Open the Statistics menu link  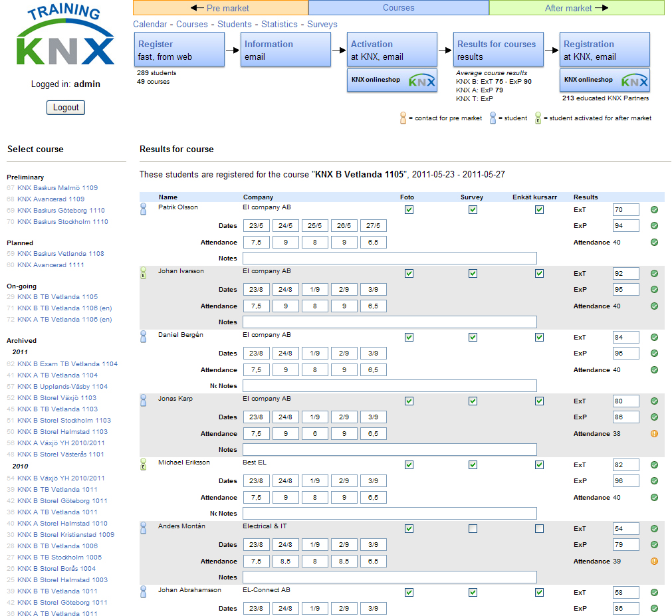point(279,25)
